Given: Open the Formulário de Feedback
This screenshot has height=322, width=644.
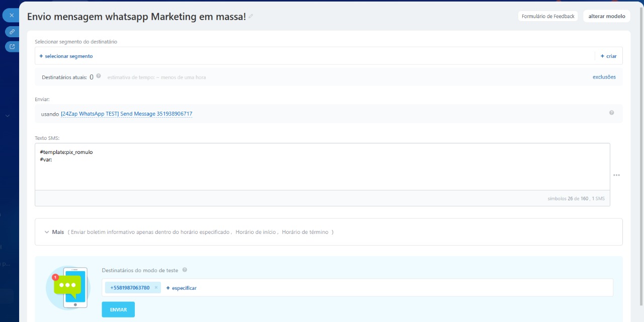Looking at the screenshot, I should [547, 16].
